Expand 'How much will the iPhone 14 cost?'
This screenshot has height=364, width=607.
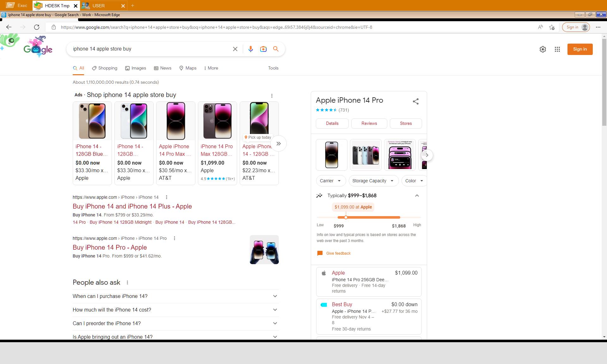coord(176,310)
